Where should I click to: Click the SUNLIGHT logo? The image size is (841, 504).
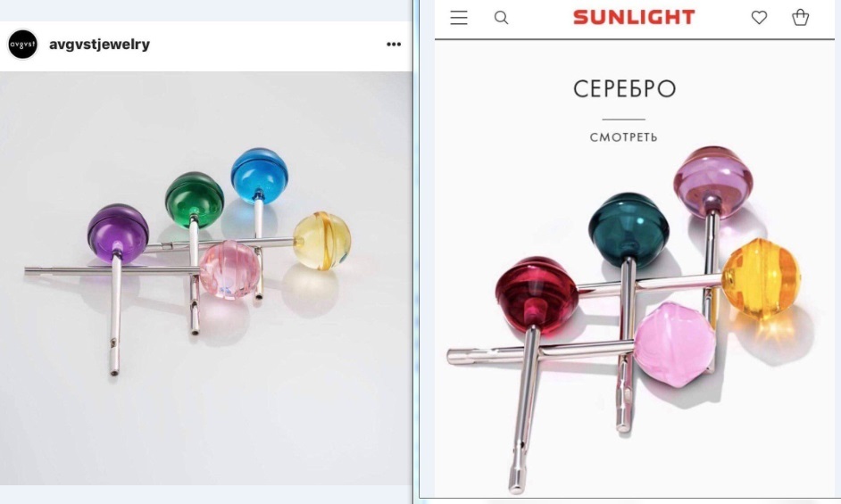point(634,17)
